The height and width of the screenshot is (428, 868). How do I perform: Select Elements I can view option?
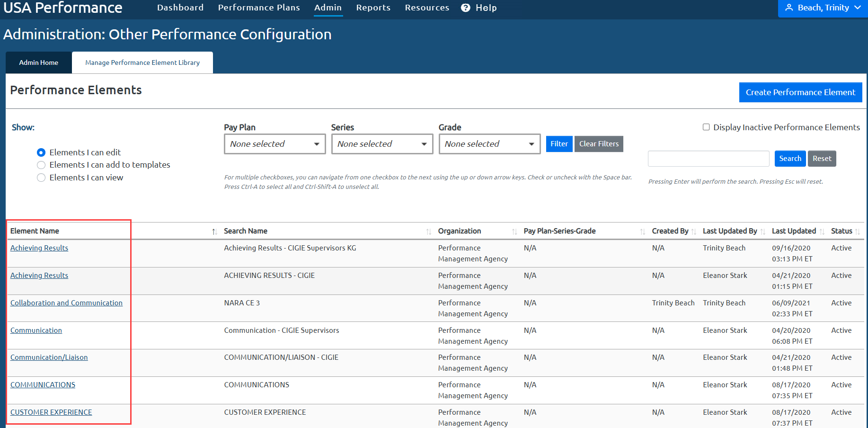point(41,178)
